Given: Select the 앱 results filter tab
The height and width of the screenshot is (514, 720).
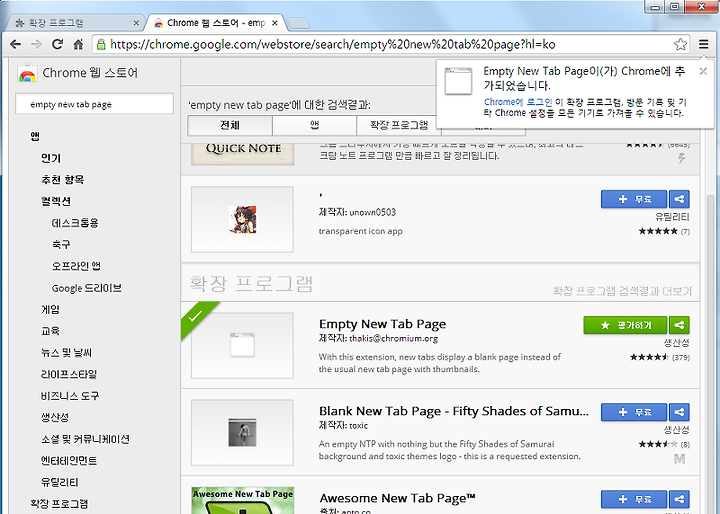Looking at the screenshot, I should (x=314, y=125).
